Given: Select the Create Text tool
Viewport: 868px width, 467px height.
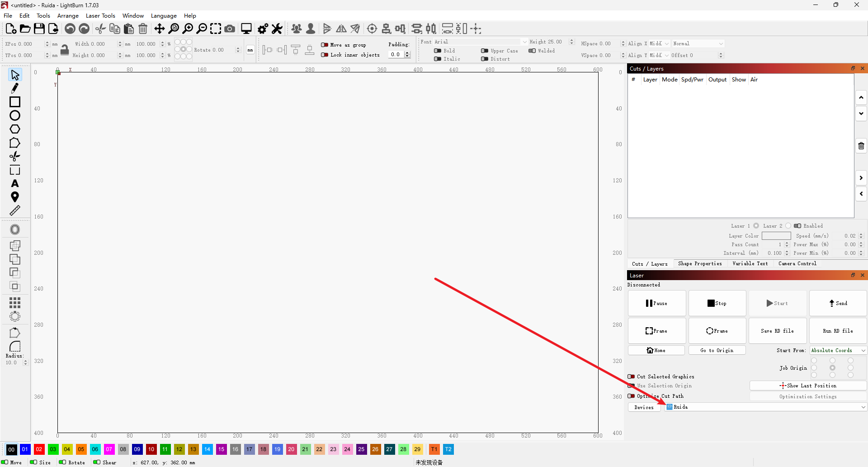Looking at the screenshot, I should tap(15, 184).
